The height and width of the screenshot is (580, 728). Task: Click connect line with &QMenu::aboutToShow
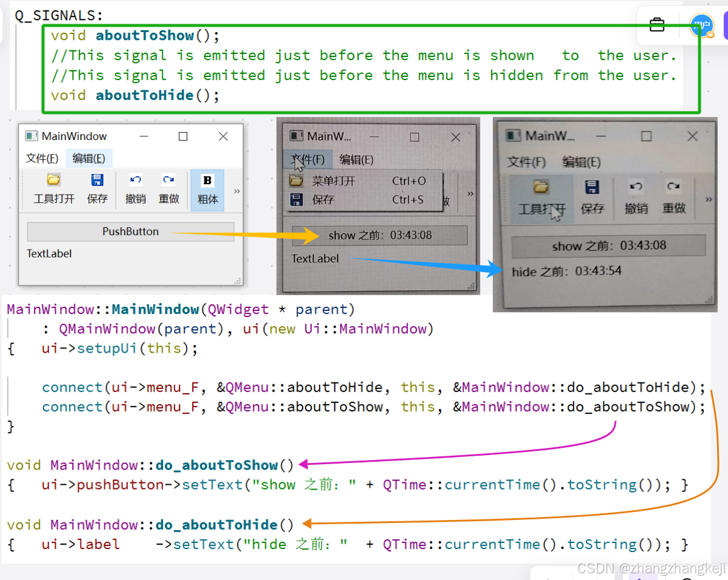coord(374,407)
